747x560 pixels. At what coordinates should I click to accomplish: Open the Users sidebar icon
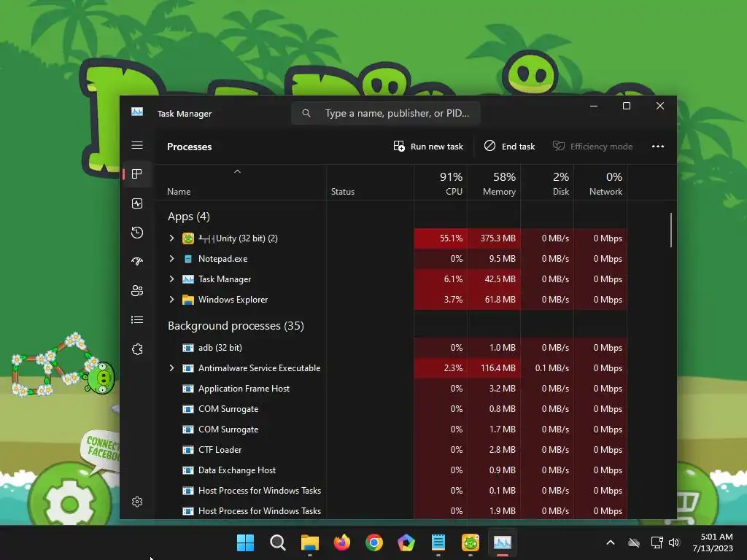point(137,290)
